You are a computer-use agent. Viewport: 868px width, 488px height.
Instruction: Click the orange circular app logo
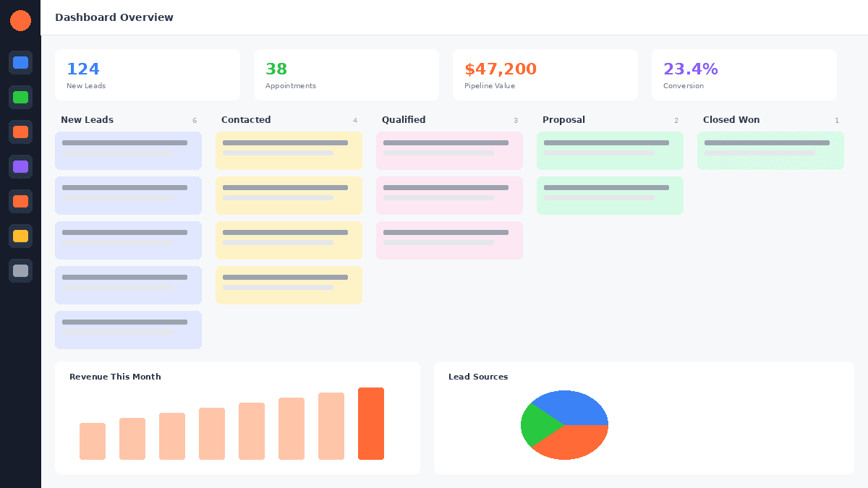(x=21, y=20)
